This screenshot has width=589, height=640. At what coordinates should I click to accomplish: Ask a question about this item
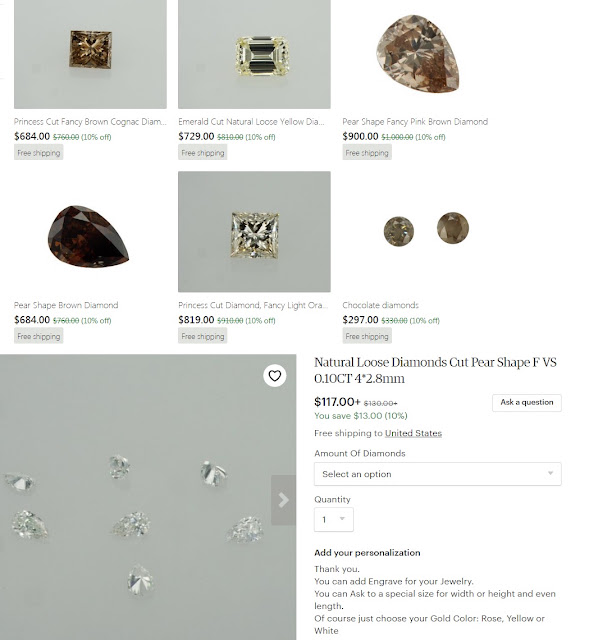tap(527, 402)
